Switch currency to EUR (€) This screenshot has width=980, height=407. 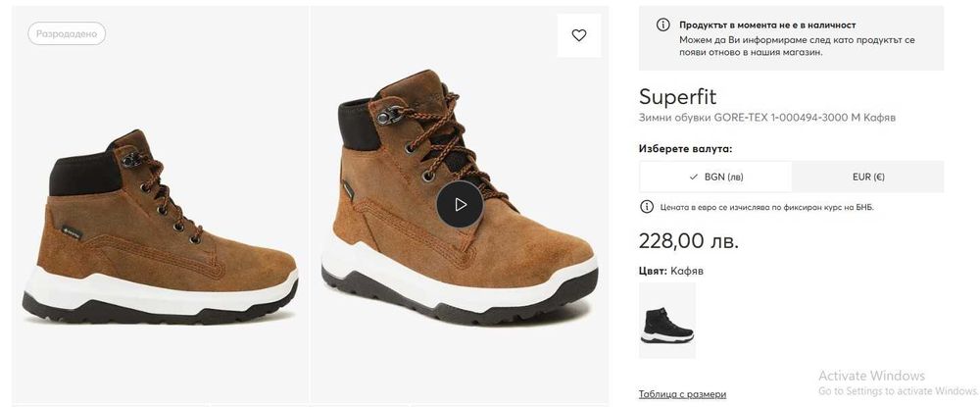(868, 178)
